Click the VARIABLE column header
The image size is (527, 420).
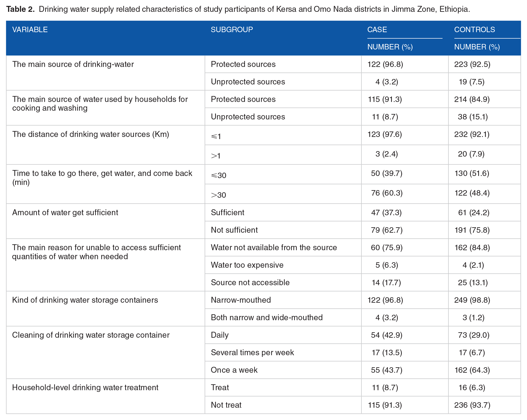pyautogui.click(x=30, y=30)
